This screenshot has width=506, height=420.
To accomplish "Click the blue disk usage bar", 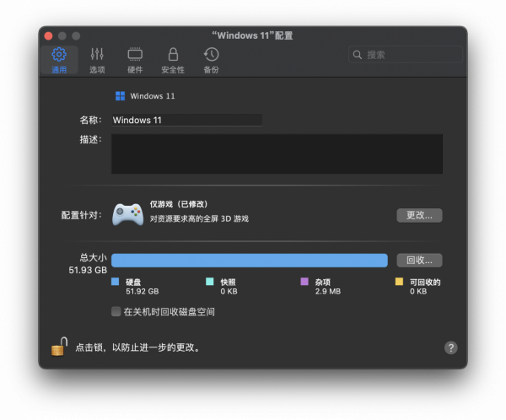I will pos(250,261).
